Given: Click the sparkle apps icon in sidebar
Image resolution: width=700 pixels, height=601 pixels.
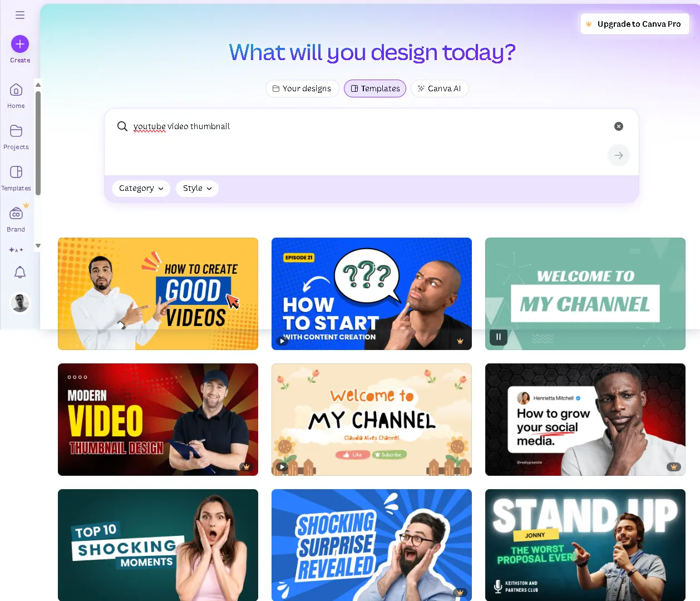Looking at the screenshot, I should click(16, 250).
